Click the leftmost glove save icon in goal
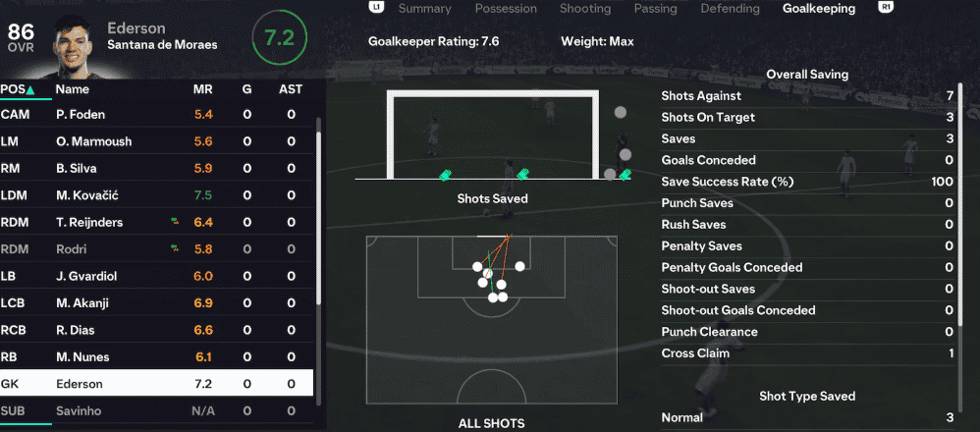980x432 pixels. pyautogui.click(x=446, y=175)
